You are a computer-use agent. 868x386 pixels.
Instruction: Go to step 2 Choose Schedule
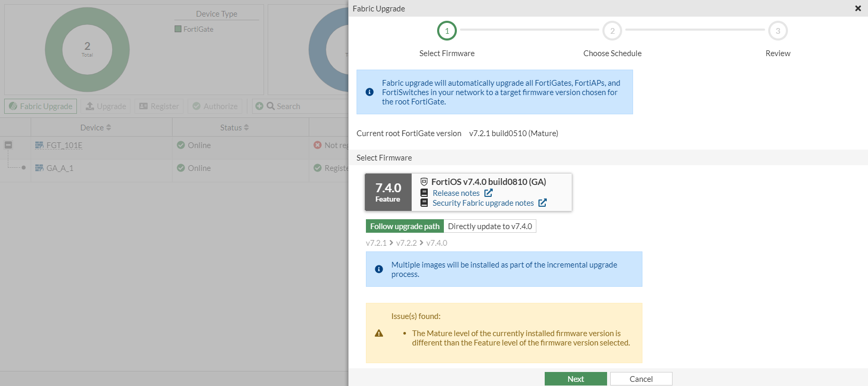pos(612,31)
